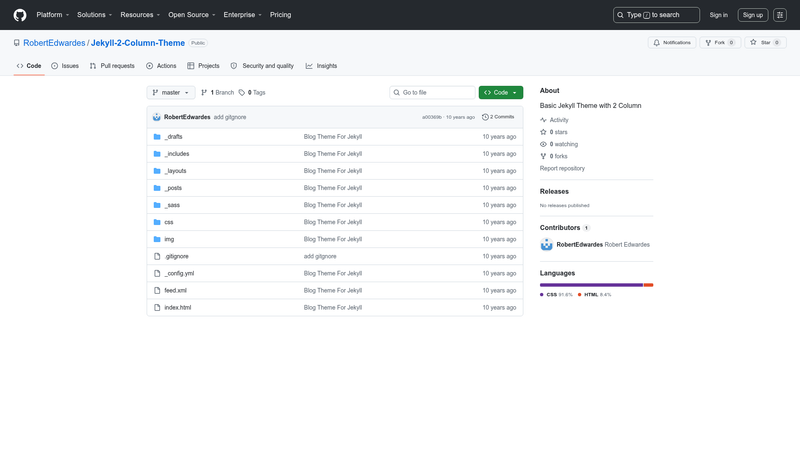Screen dimensions: 800x450
Task: Open the green Code dropdown button
Action: click(501, 92)
